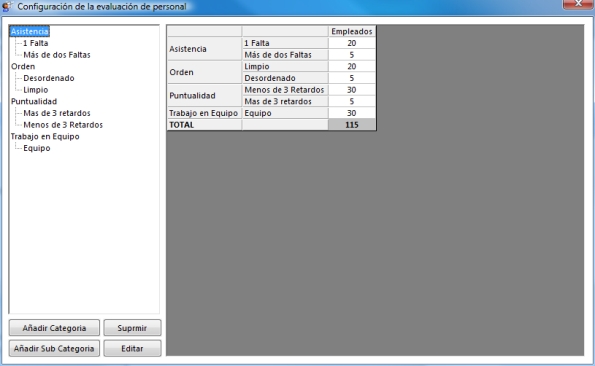Screen dimensions: 595x366
Task: Click Más de dos Faltas grid cell
Action: coord(285,55)
